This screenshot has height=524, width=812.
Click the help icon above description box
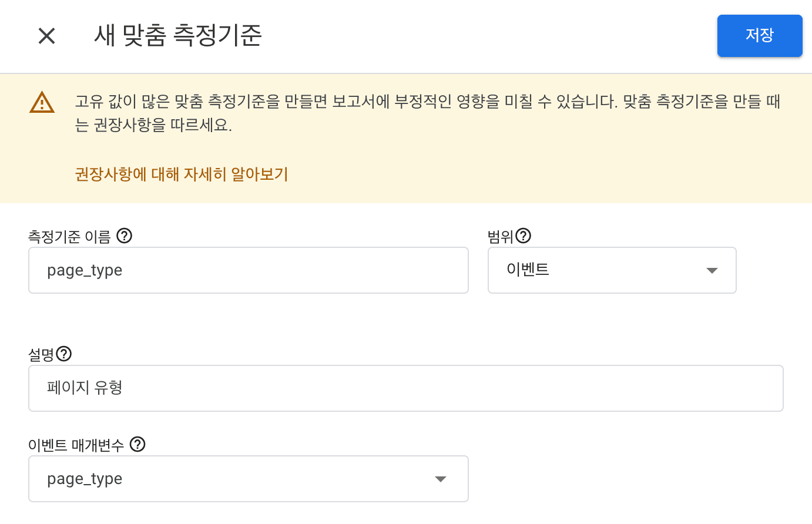coord(65,354)
